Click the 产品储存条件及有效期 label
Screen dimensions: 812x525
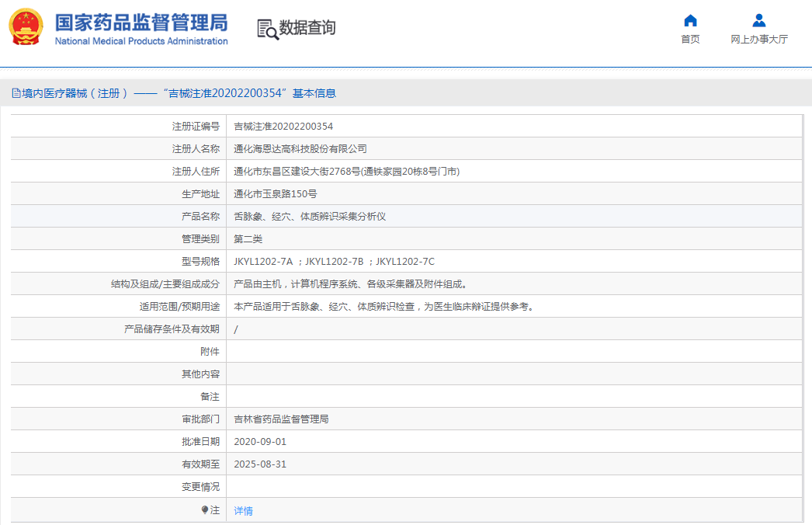(x=172, y=329)
